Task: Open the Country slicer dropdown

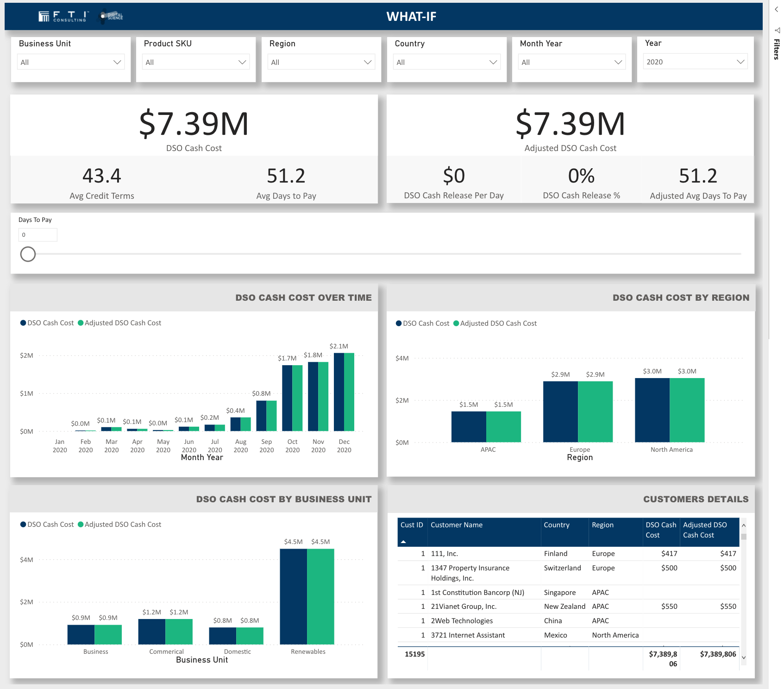Action: pyautogui.click(x=447, y=62)
